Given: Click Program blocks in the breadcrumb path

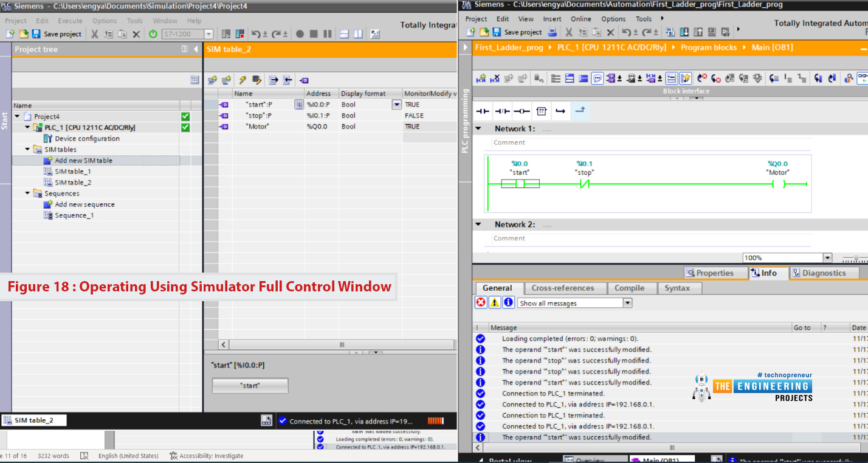Looking at the screenshot, I should point(708,47).
